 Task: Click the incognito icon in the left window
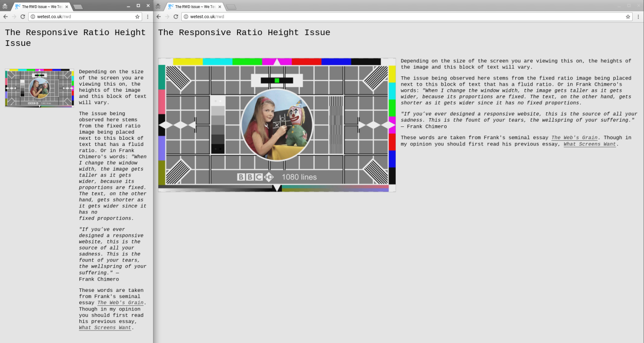[x=5, y=6]
